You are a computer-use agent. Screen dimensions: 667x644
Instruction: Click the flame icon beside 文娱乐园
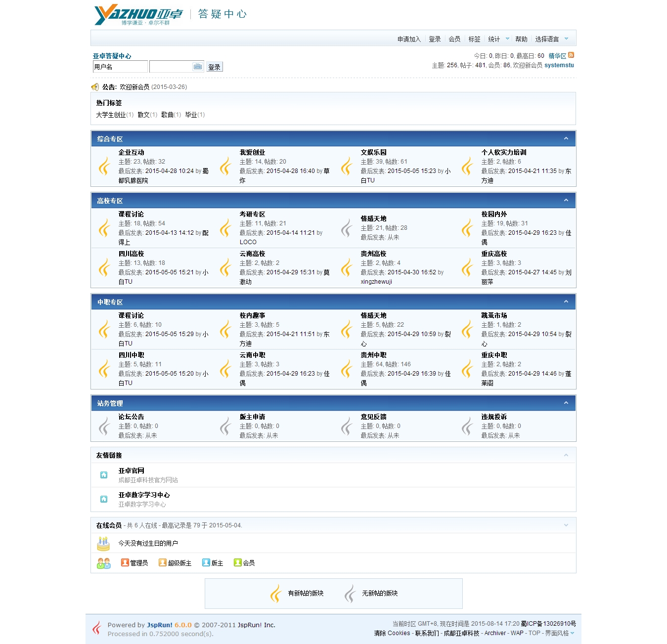[346, 167]
